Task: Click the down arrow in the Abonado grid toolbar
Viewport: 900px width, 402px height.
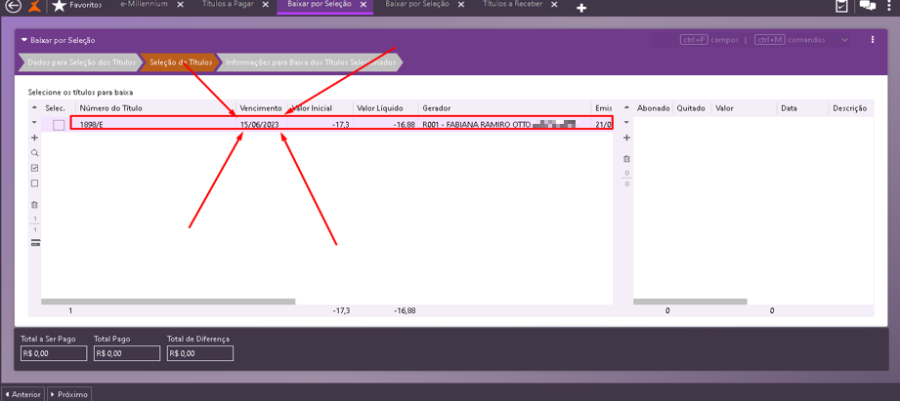Action: (626, 122)
